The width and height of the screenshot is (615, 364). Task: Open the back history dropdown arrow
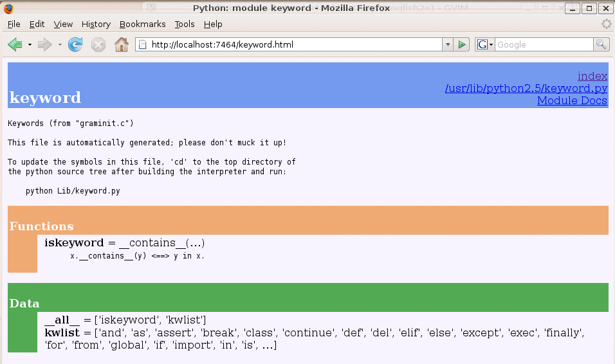(30, 44)
